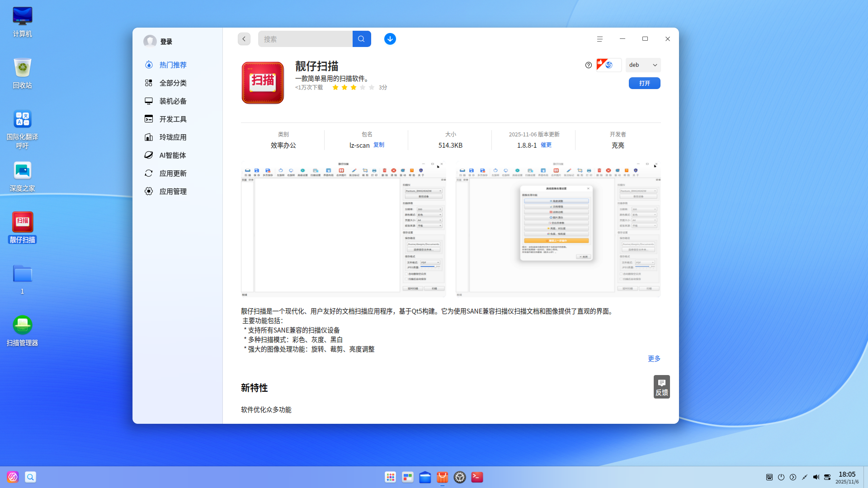Click the deepin recommended thumbs-up badge
Screen dimensions: 868x488
(609, 65)
